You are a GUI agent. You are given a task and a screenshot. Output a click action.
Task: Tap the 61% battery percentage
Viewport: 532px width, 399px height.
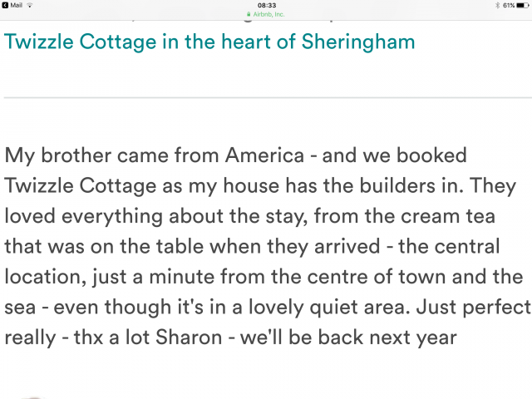509,5
